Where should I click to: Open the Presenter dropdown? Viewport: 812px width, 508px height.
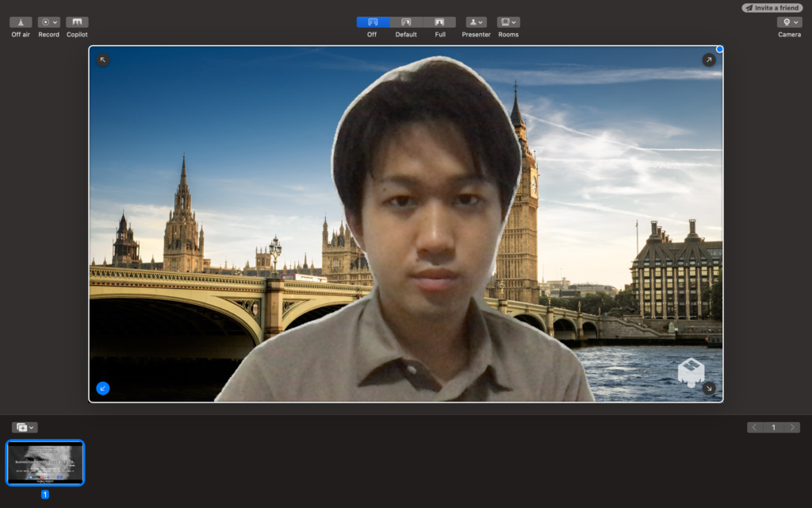tap(476, 22)
